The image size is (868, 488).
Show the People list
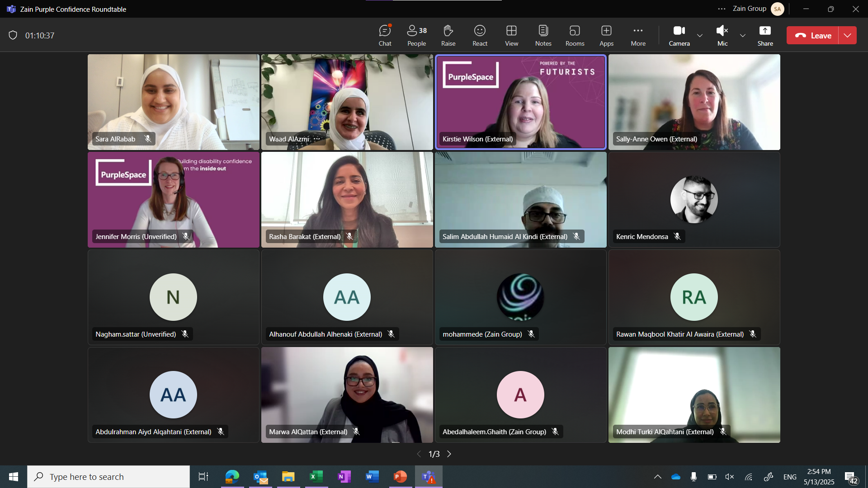(x=416, y=35)
